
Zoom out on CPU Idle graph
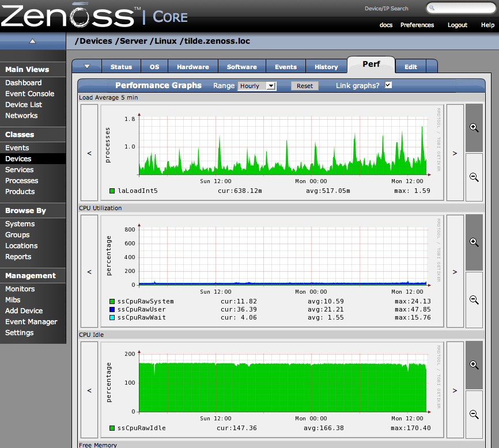coord(474,414)
